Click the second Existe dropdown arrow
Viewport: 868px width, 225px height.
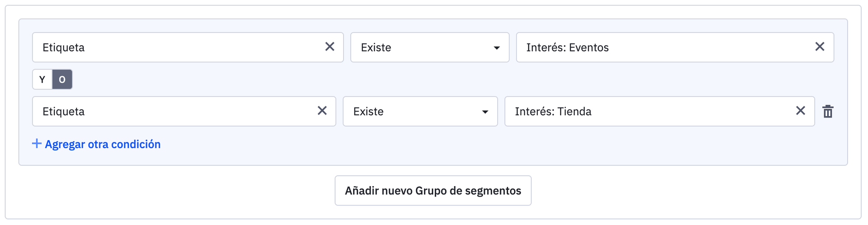(x=485, y=112)
